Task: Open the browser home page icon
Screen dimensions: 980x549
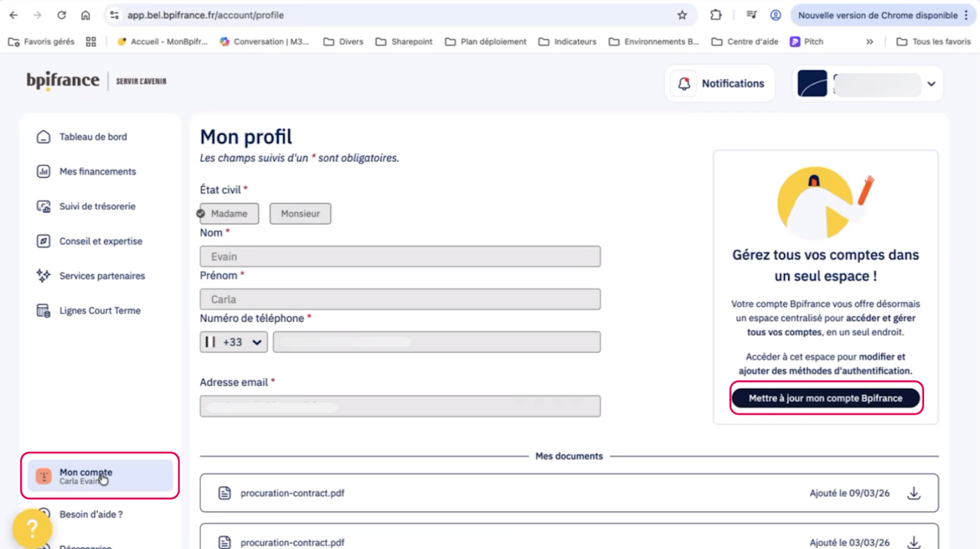Action: pyautogui.click(x=86, y=15)
